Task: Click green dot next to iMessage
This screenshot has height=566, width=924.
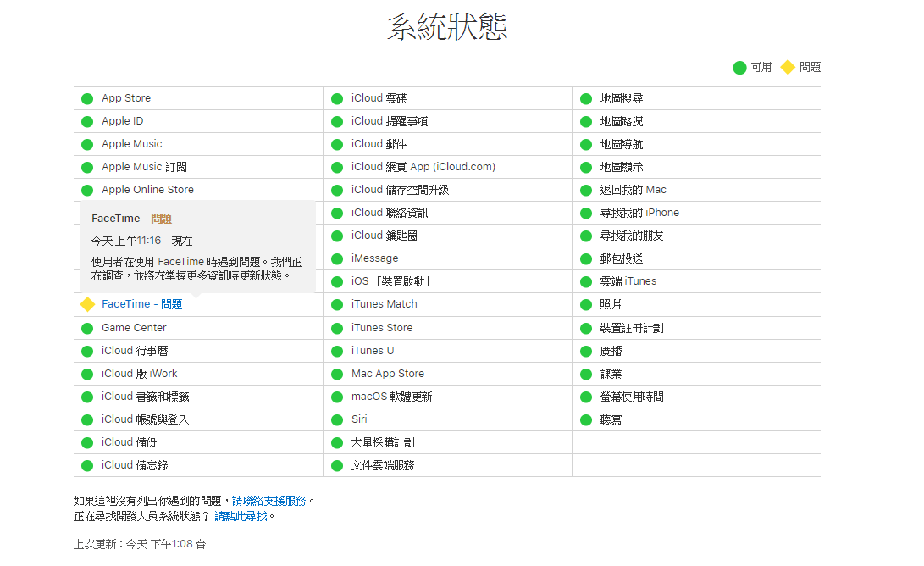Action: pos(337,258)
